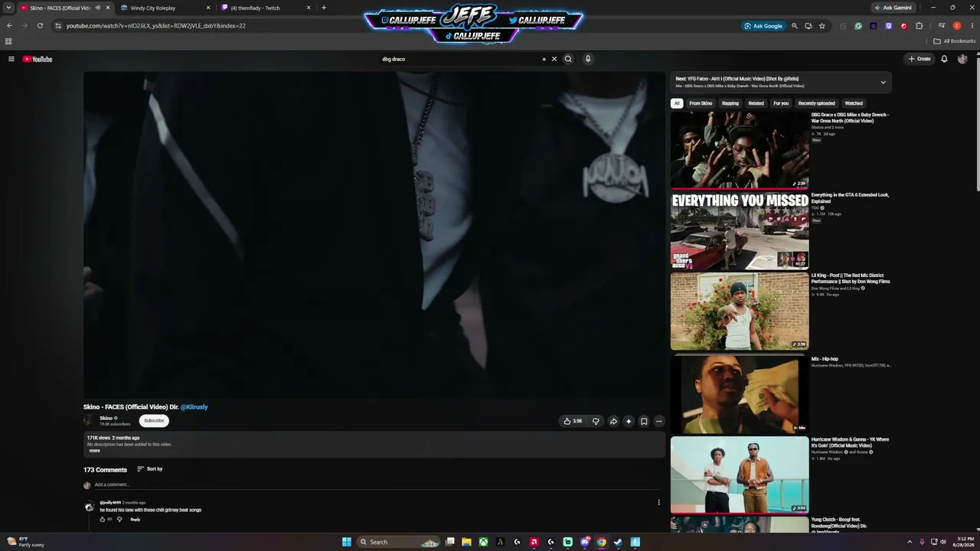980x551 pixels.
Task: Open Mix - Hip-hop playlist thumbnail
Action: (x=740, y=395)
